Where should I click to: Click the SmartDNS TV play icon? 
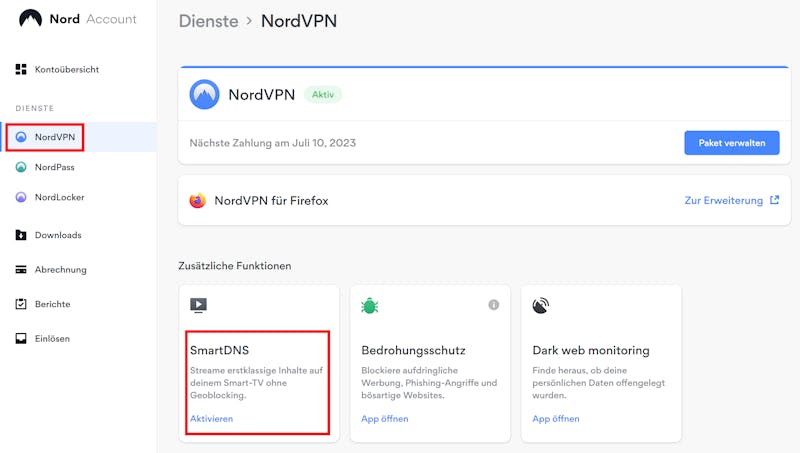[198, 305]
